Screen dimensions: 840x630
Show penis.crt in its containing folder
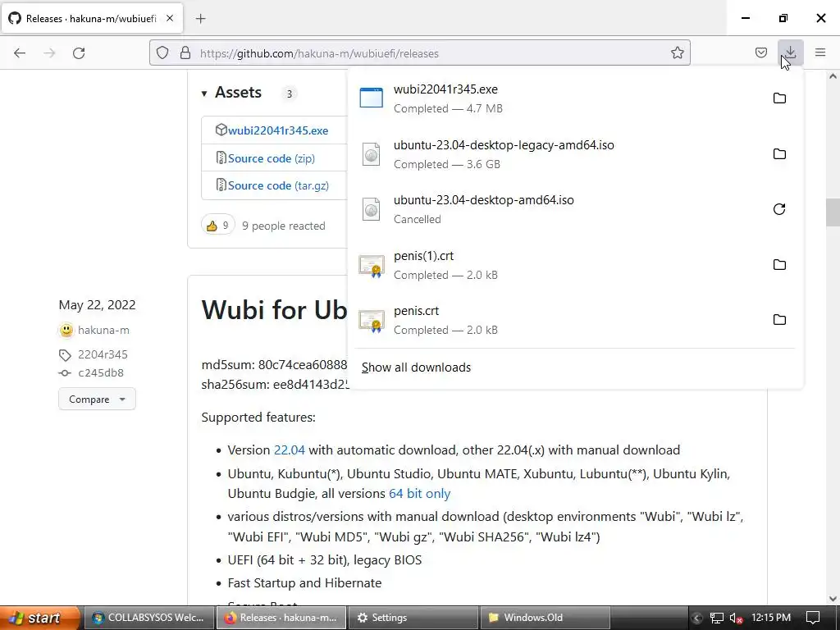point(779,320)
